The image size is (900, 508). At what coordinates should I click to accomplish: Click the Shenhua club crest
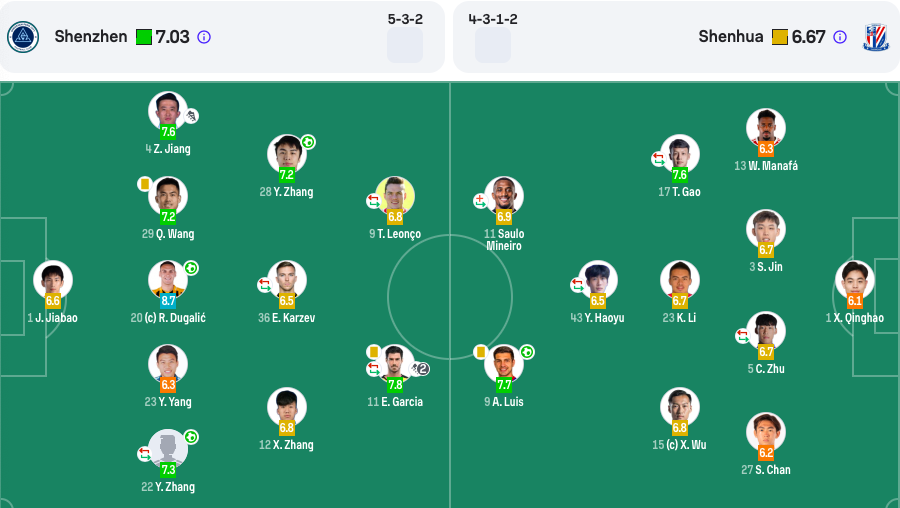click(x=876, y=37)
